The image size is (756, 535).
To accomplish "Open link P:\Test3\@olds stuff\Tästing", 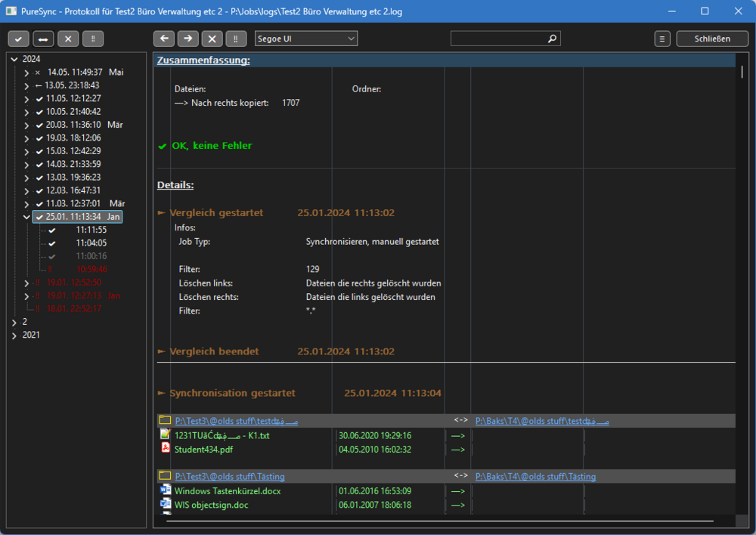I will point(230,476).
